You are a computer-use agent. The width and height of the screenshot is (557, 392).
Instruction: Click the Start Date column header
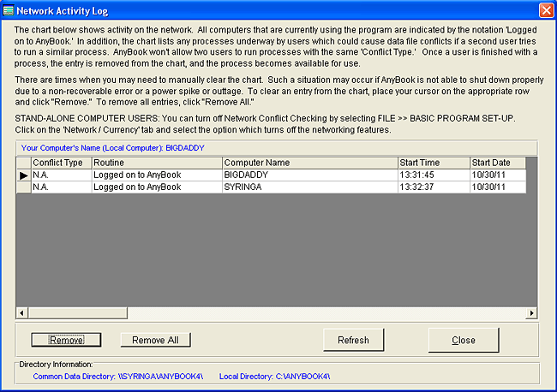(496, 163)
